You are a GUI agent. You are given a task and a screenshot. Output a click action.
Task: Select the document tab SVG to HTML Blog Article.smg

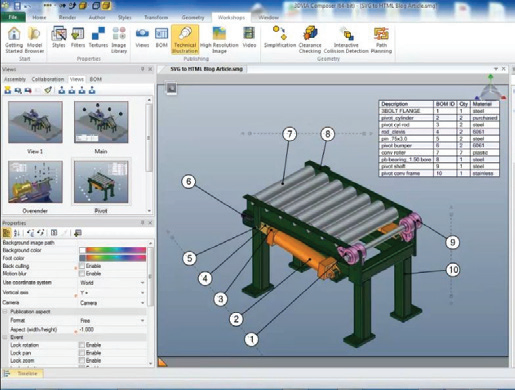(207, 69)
